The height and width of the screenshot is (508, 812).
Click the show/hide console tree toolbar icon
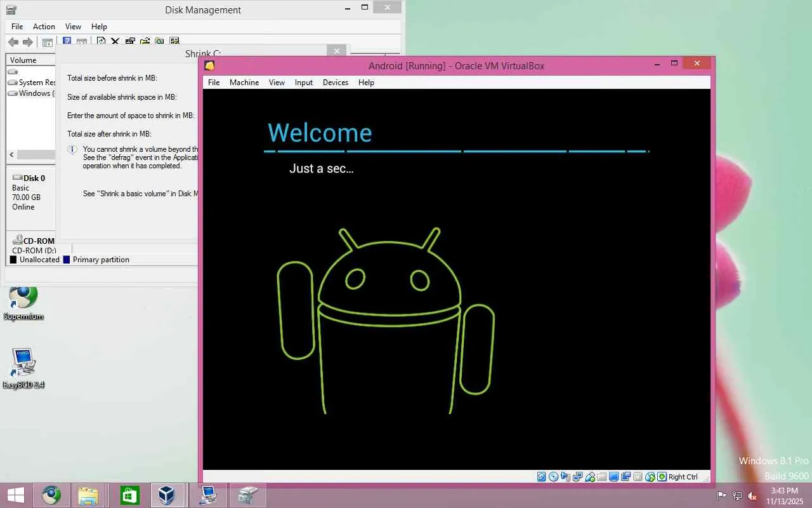(x=47, y=43)
